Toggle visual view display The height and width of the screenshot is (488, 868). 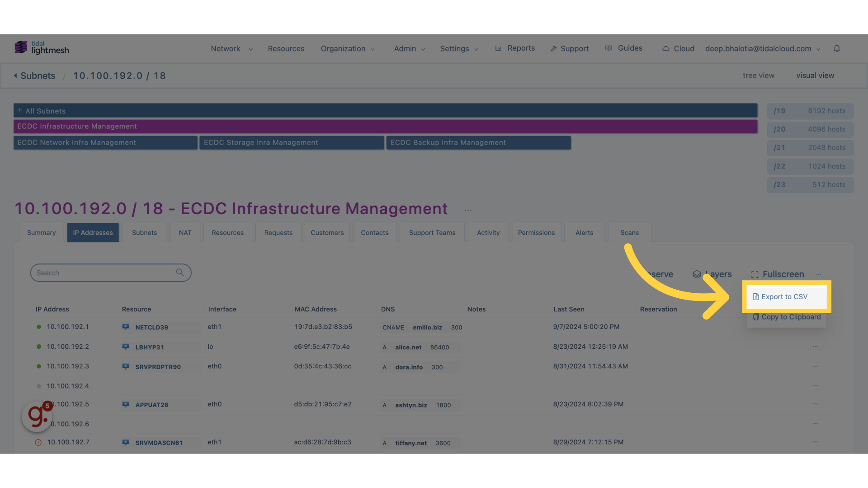(x=815, y=75)
